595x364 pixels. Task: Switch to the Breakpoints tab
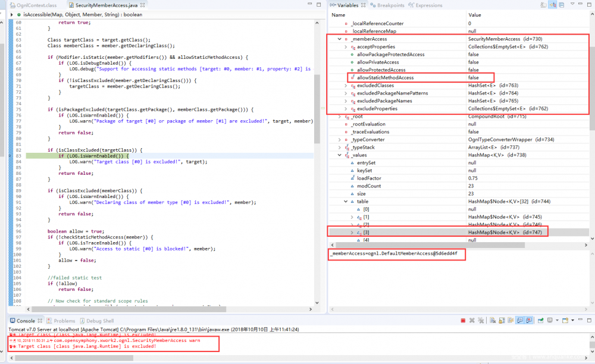click(x=390, y=5)
